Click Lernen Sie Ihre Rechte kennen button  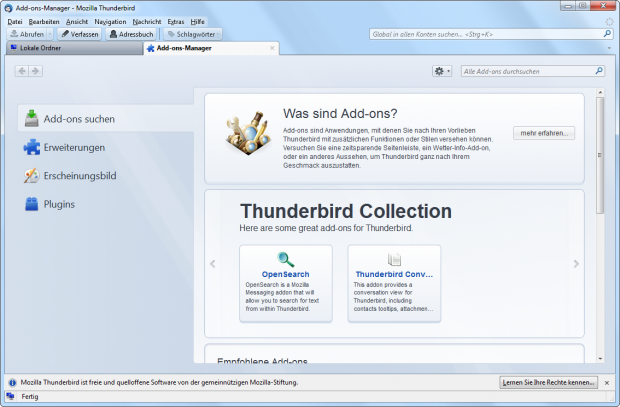pos(548,382)
